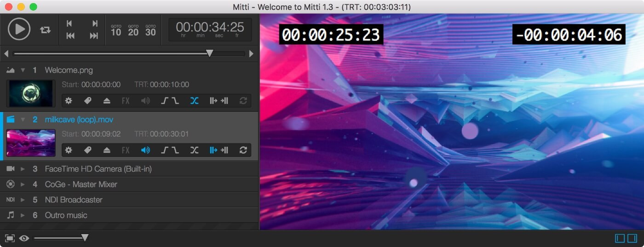
Task: Collapse cue 2 milkcave (loop).mov disclosure triangle
Action: pos(23,120)
